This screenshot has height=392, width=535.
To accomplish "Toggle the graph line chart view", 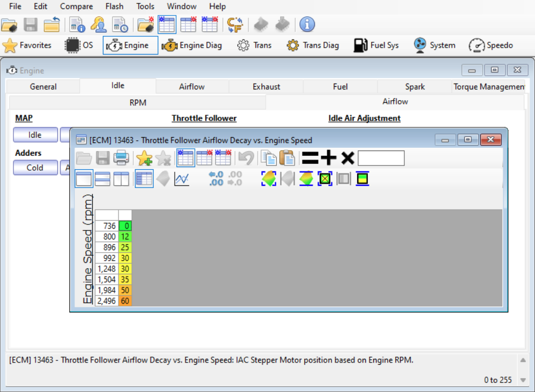I will coord(182,179).
